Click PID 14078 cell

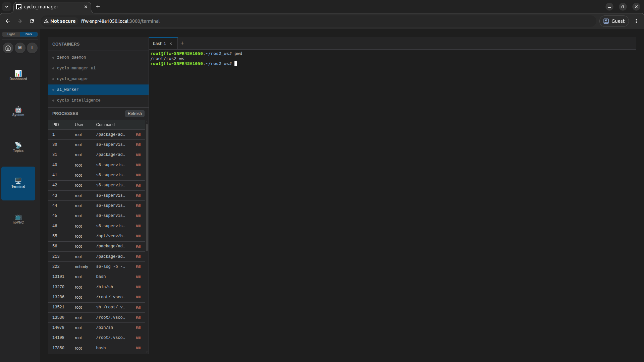[58, 328]
